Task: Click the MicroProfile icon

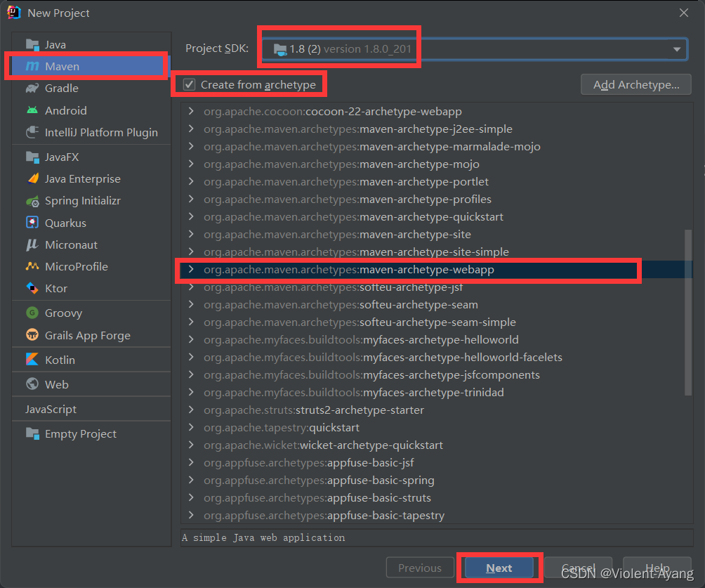Action: [32, 266]
